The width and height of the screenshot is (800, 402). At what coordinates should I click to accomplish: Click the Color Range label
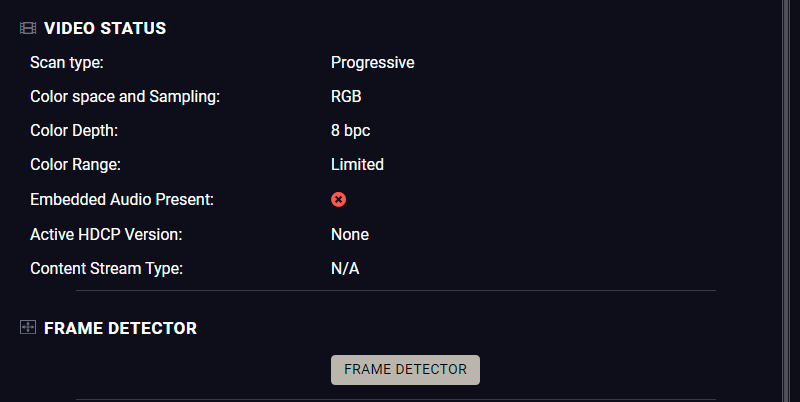point(76,165)
